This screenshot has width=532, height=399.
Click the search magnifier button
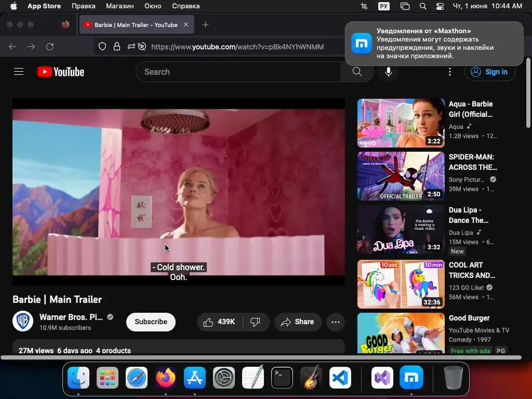click(357, 72)
